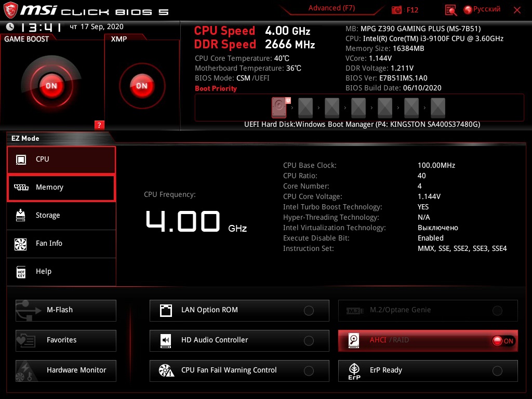Click the clock icon beside the time
The image size is (532, 399).
(10, 26)
